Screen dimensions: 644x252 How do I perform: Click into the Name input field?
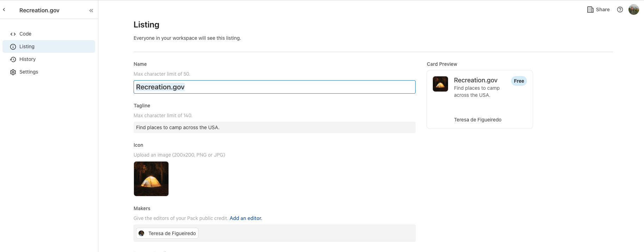click(274, 87)
